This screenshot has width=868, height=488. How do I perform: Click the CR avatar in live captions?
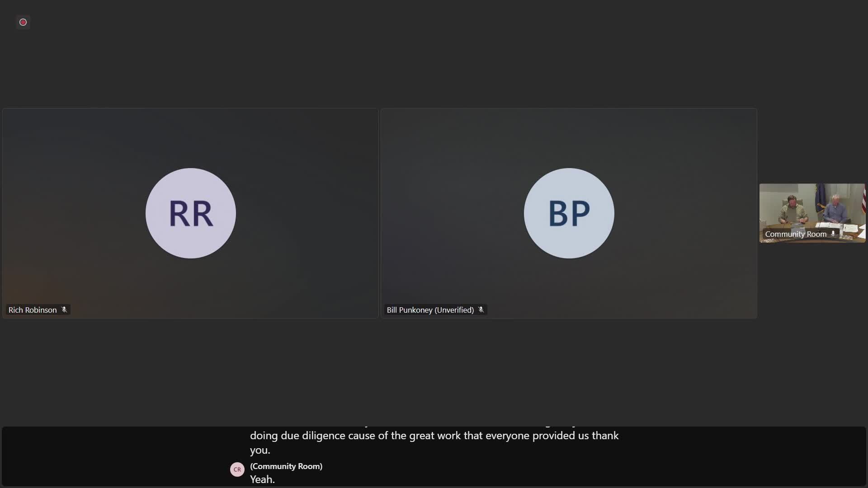tap(237, 469)
